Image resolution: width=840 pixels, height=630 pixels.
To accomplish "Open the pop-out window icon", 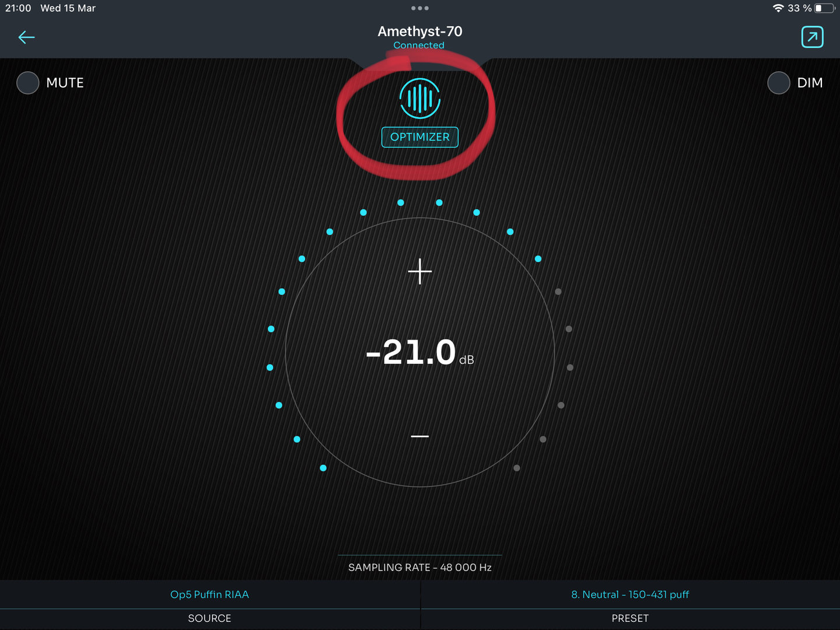I will point(812,37).
